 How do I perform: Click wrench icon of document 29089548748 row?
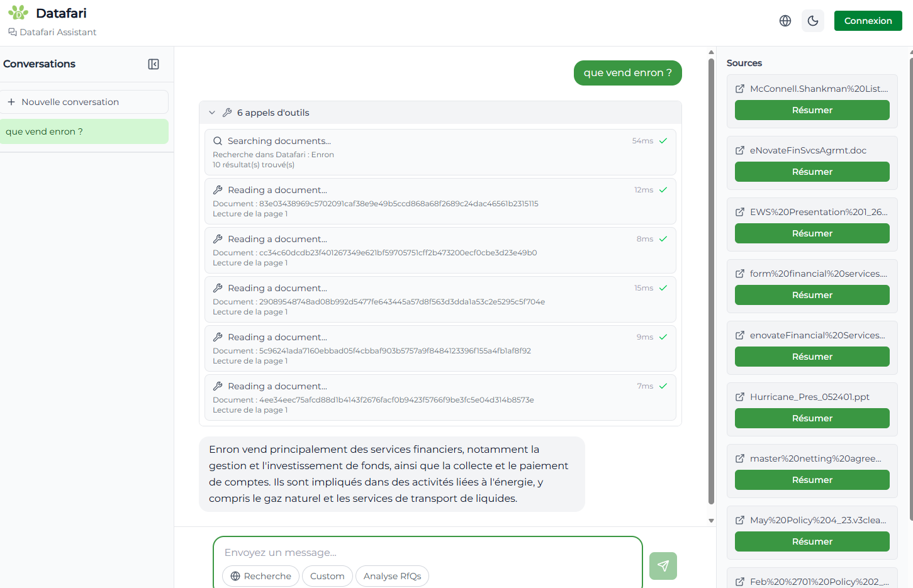[x=218, y=288]
